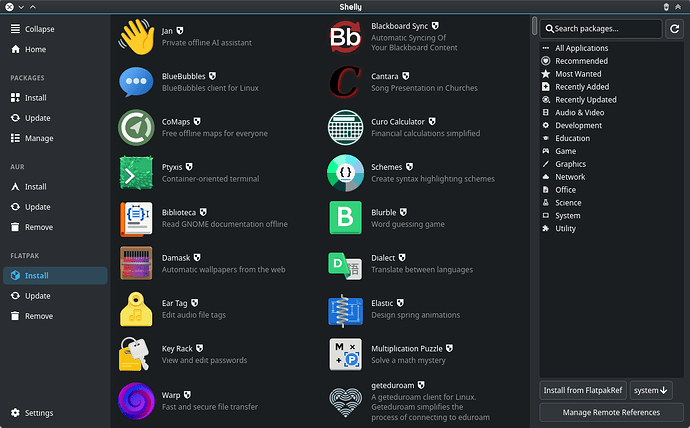690x428 pixels.
Task: Click the refresh icon beside search
Action: [675, 29]
